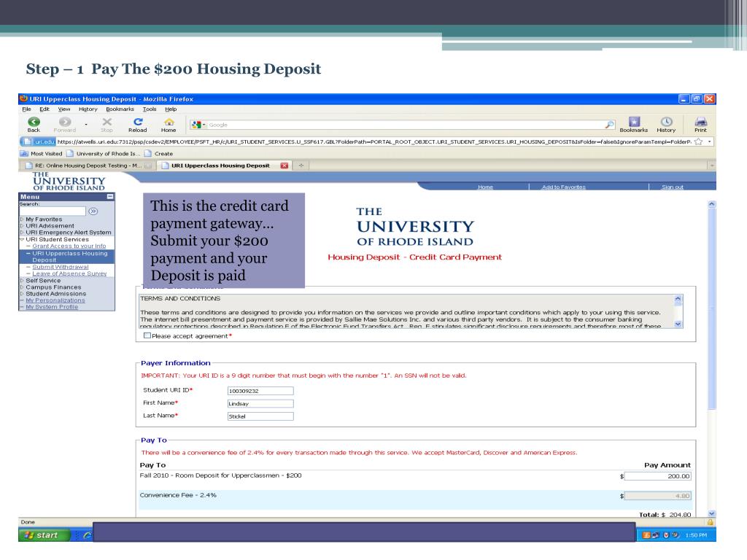Expand URI Emergency Alert System folder
Viewport: 747px width, 560px height.
tap(22, 233)
